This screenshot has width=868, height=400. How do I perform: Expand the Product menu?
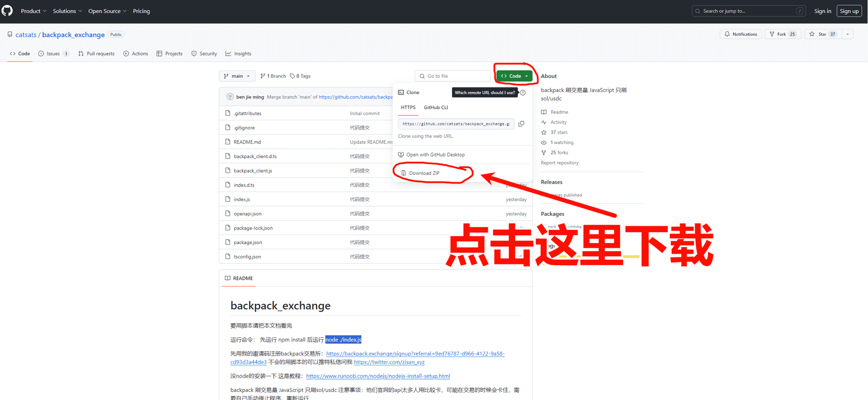33,11
